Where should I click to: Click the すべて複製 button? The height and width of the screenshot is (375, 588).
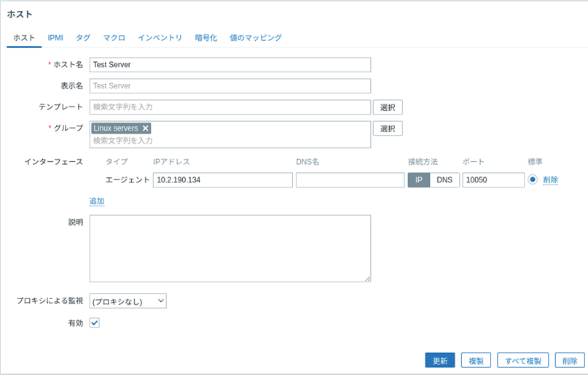click(x=522, y=360)
